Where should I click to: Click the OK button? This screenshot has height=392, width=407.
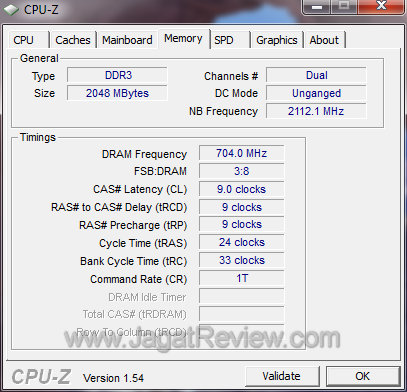click(363, 376)
